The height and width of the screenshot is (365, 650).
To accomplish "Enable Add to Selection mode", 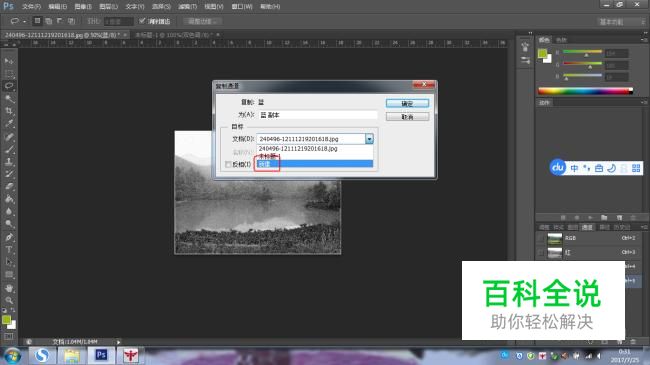I will tap(49, 21).
